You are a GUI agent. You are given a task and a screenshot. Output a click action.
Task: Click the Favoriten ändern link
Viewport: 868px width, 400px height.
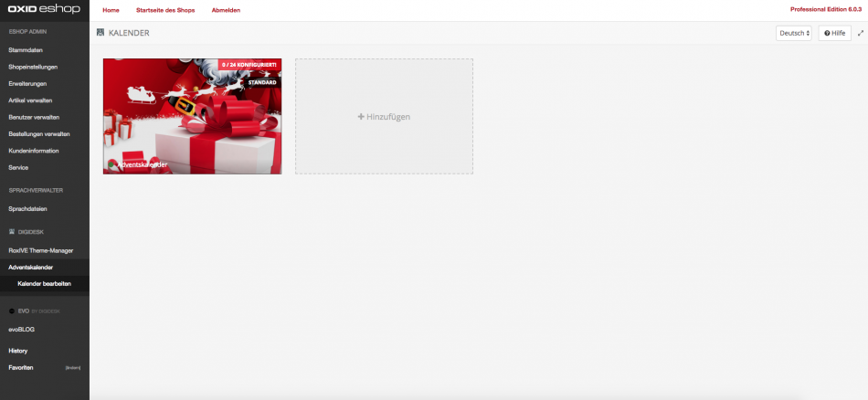pyautogui.click(x=72, y=368)
